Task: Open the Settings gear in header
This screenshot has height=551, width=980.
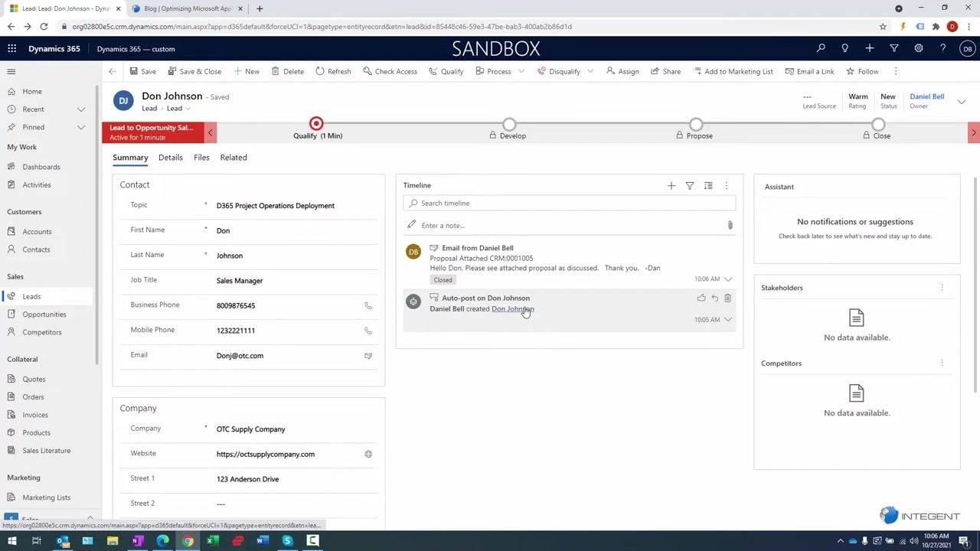Action: click(x=919, y=48)
